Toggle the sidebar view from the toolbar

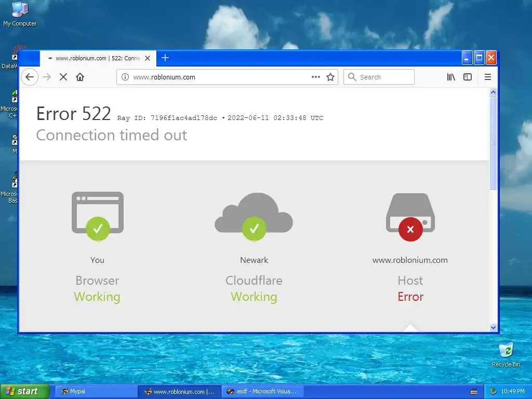(468, 77)
